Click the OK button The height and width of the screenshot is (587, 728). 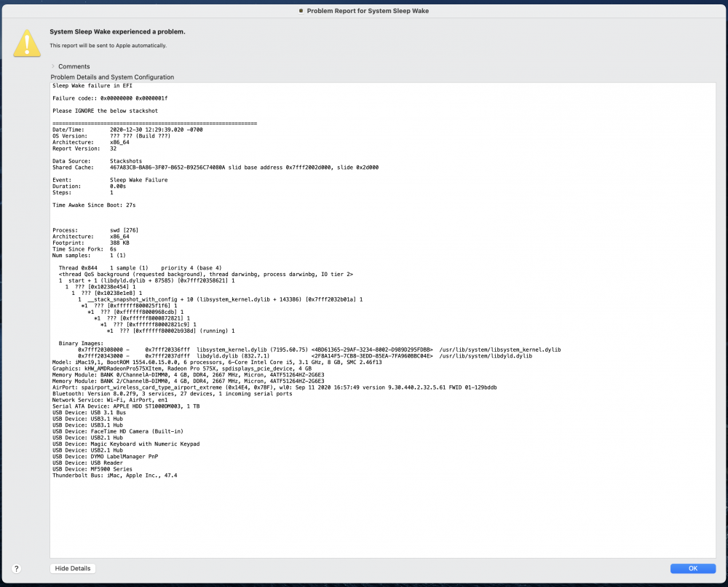click(693, 568)
